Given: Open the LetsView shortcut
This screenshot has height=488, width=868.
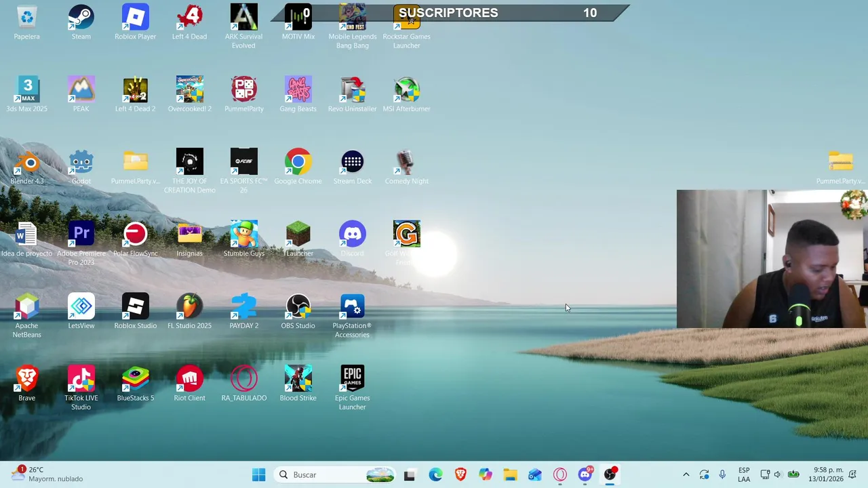Looking at the screenshot, I should pyautogui.click(x=81, y=311).
